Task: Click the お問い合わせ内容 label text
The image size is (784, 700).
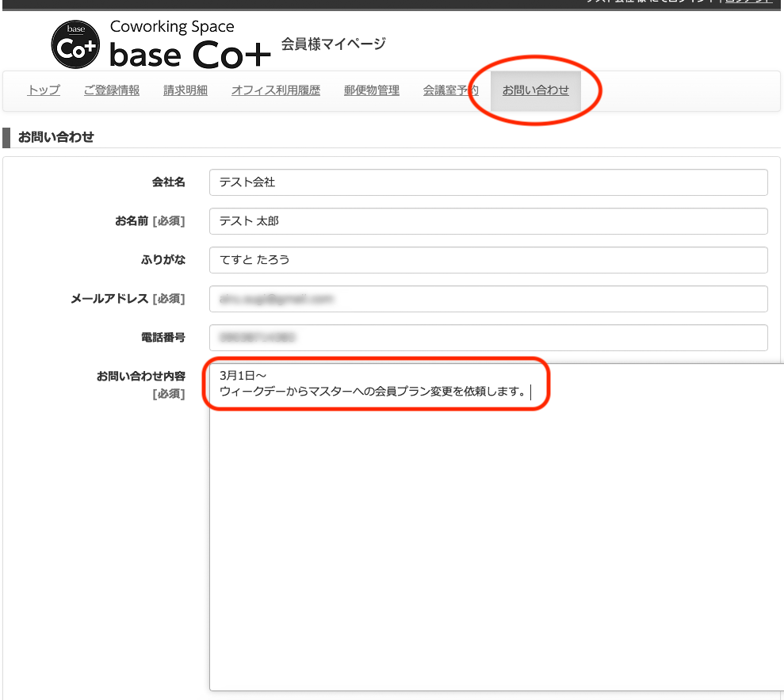Action: [141, 377]
